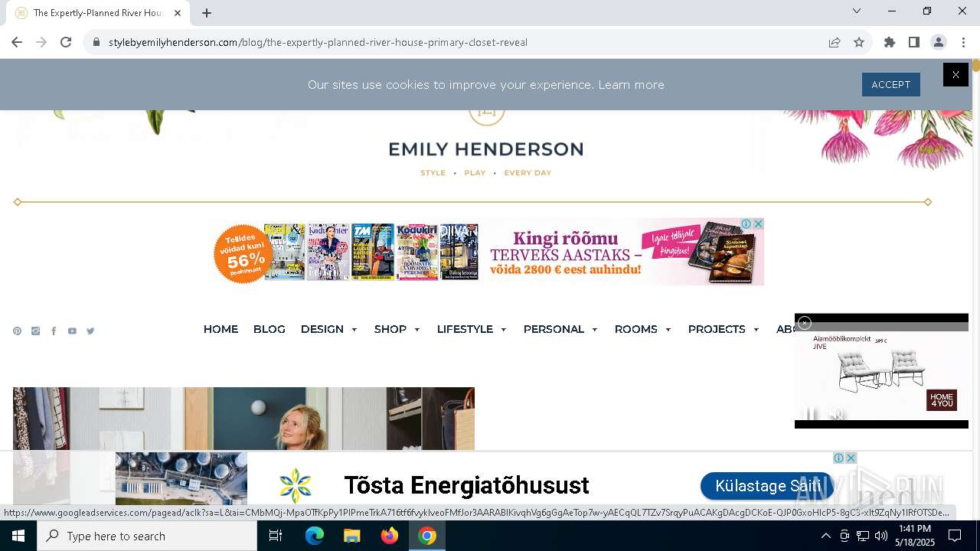Image resolution: width=980 pixels, height=551 pixels.
Task: Close the magazine banner ad
Action: pos(758,223)
